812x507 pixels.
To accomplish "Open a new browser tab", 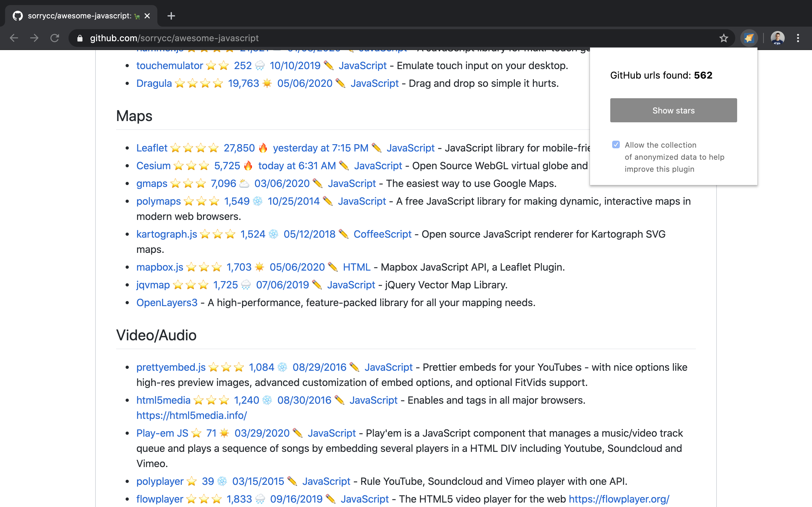I will [171, 16].
